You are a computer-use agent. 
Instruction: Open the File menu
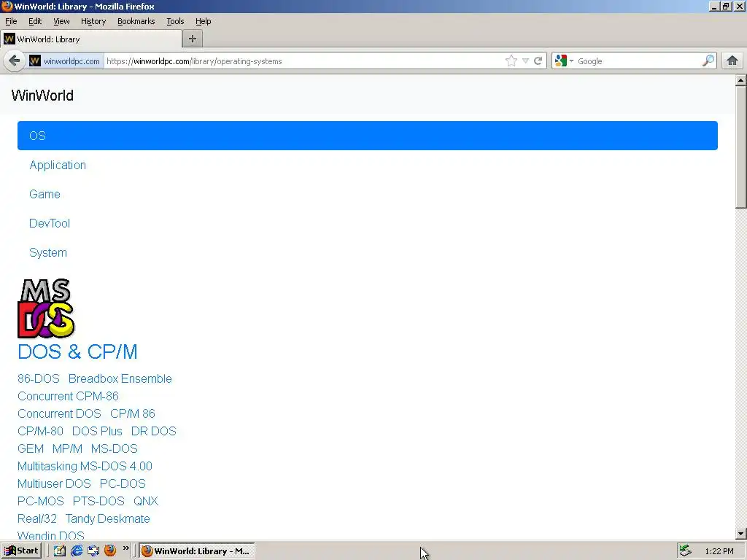pos(11,21)
